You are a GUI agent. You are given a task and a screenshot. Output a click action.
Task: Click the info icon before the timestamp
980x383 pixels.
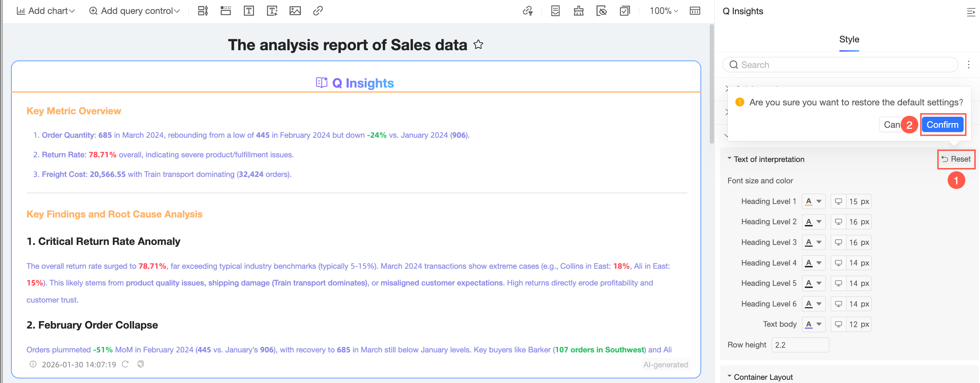(x=33, y=364)
